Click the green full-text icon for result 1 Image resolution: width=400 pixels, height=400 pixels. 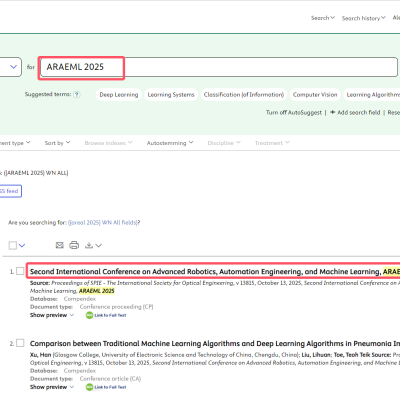coord(89,315)
